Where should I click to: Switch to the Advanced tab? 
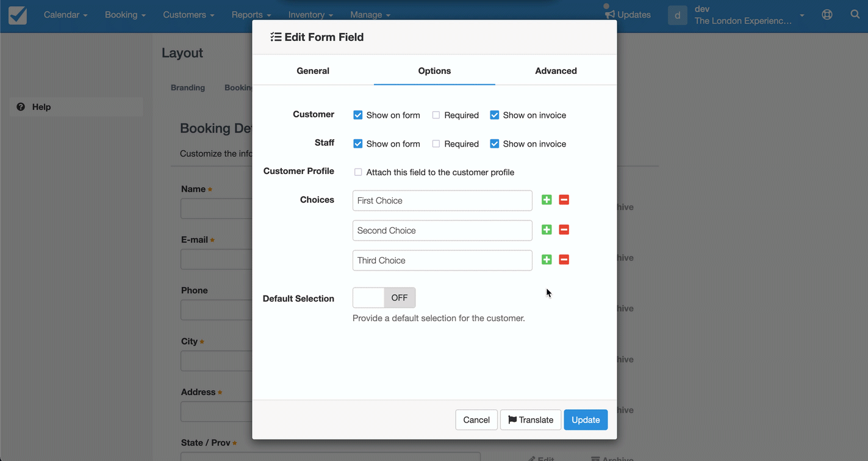pyautogui.click(x=556, y=71)
